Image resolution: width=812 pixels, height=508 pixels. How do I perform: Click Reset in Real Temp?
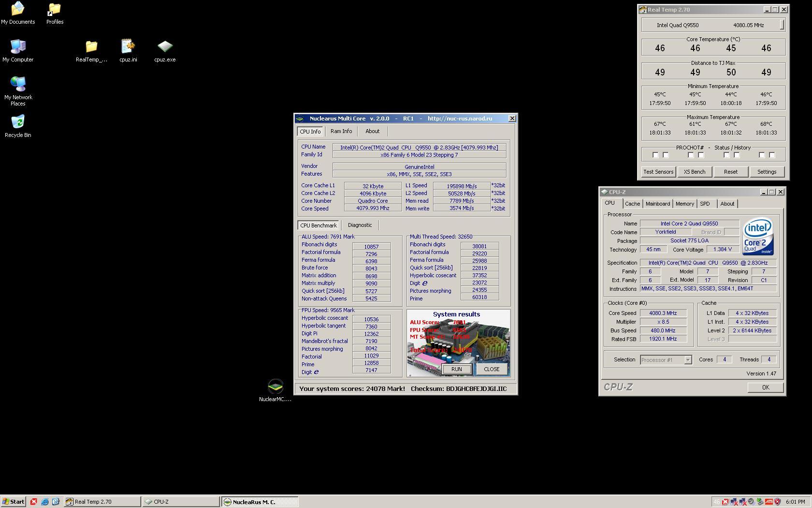pyautogui.click(x=731, y=172)
